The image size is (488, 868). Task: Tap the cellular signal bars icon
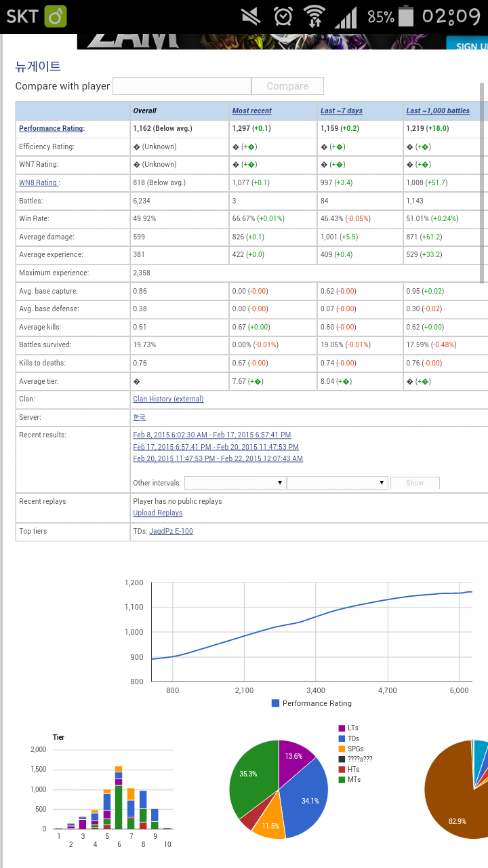pos(346,16)
